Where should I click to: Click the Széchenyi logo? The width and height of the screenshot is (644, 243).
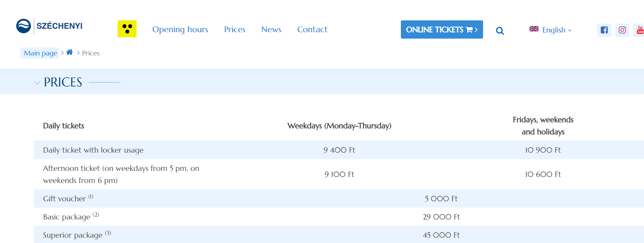[x=49, y=26]
